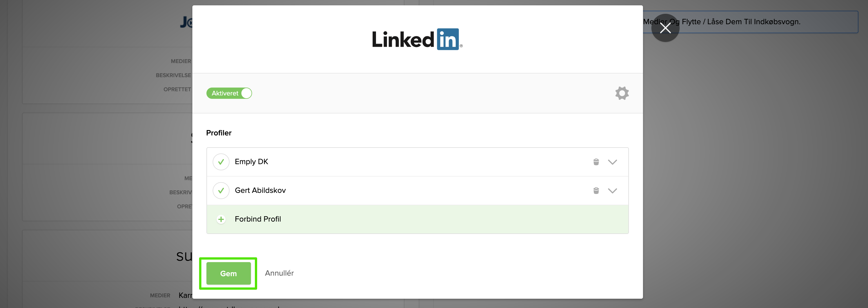Delete the Emply DK profile via trash icon
The image size is (868, 308).
(x=596, y=162)
